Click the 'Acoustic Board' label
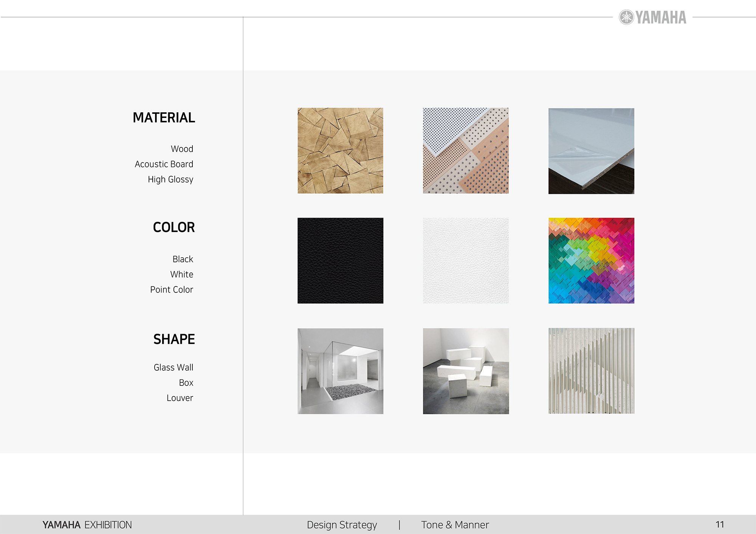The width and height of the screenshot is (756, 534). (x=164, y=164)
